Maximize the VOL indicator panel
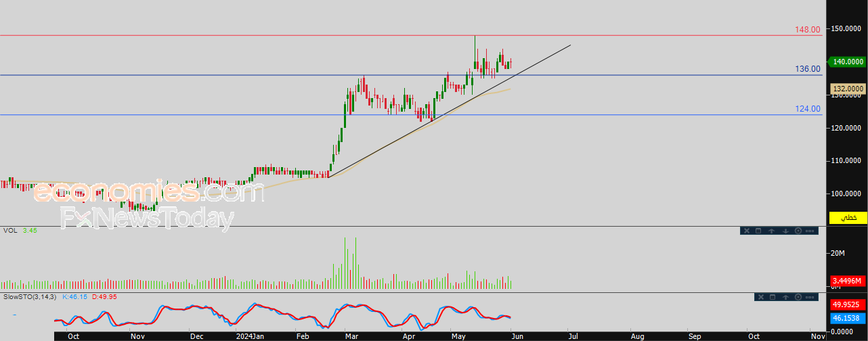Image resolution: width=868 pixels, height=341 pixels. pos(758,231)
